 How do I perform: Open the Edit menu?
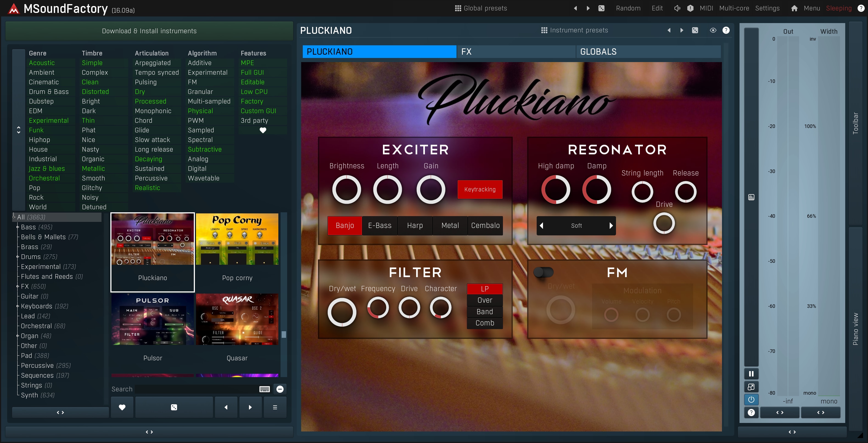coord(657,8)
